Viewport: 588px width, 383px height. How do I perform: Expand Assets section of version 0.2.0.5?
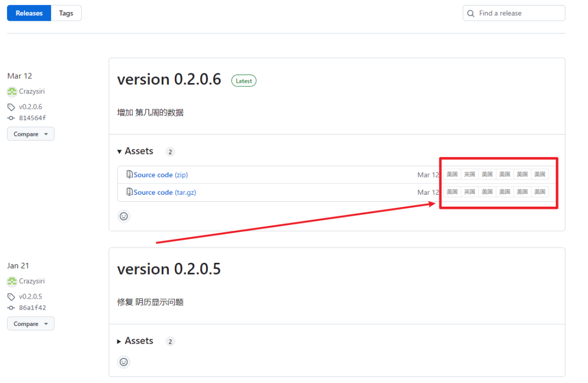click(119, 342)
